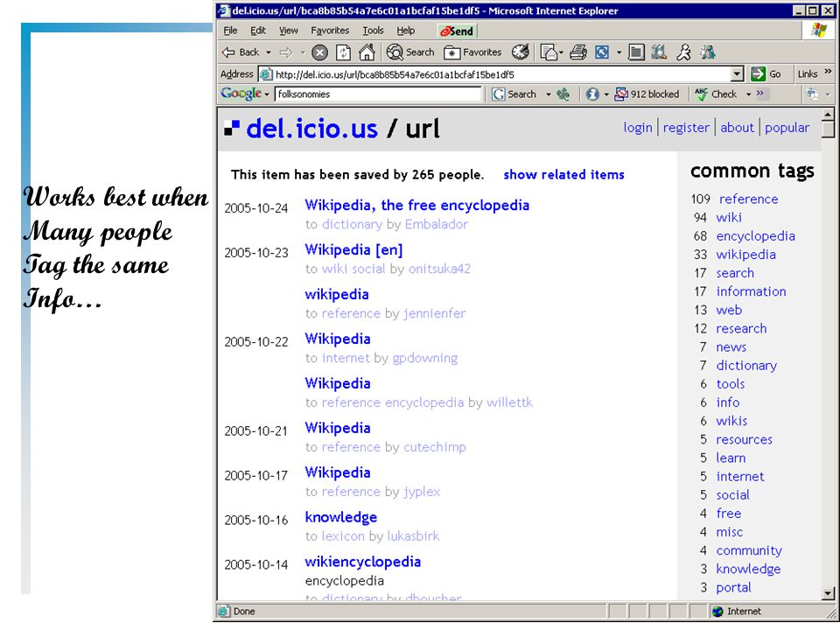This screenshot has width=840, height=630.
Task: Open the Favorites menu
Action: tap(330, 31)
